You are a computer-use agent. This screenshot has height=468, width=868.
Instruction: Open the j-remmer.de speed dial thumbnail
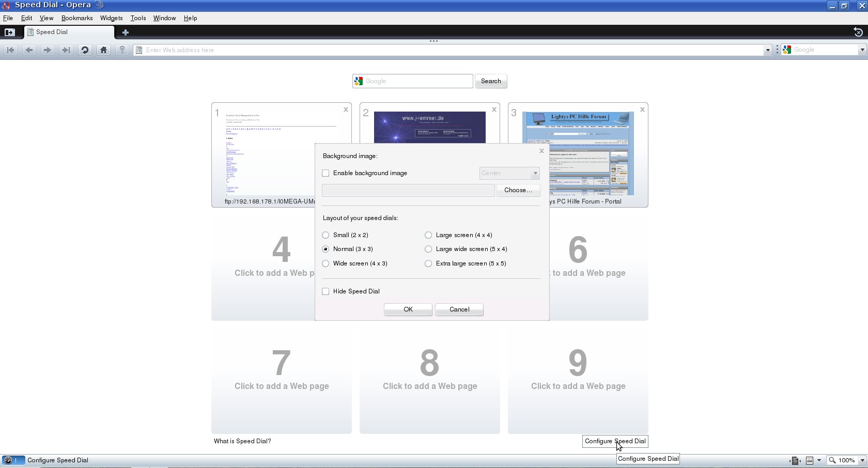[430, 127]
